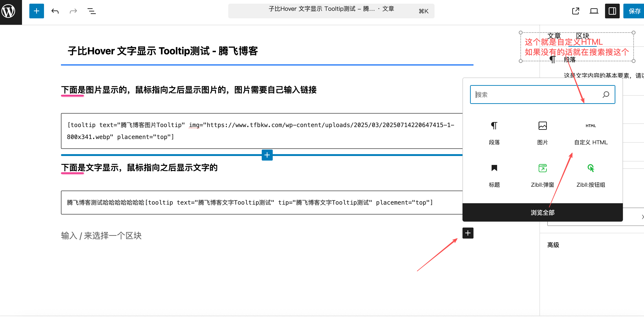644x317 pixels.
Task: Click the inline plus inserter between blocks
Action: [267, 155]
